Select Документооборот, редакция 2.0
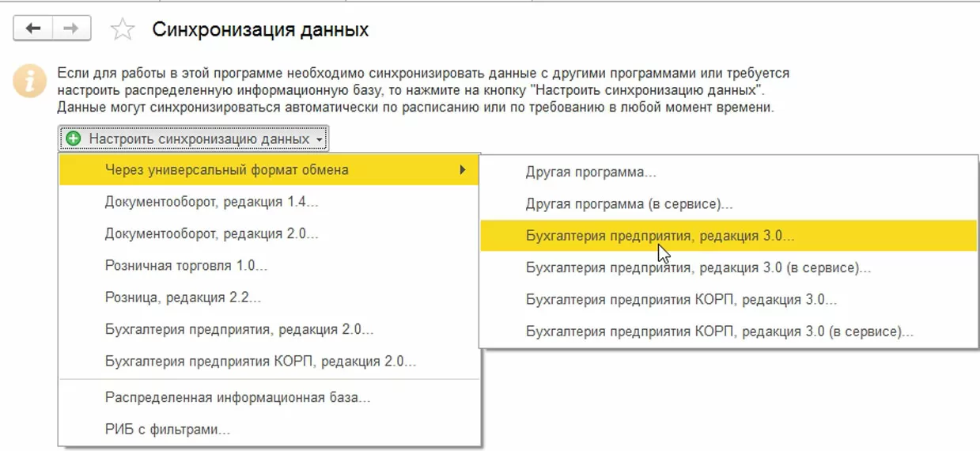 click(269, 234)
